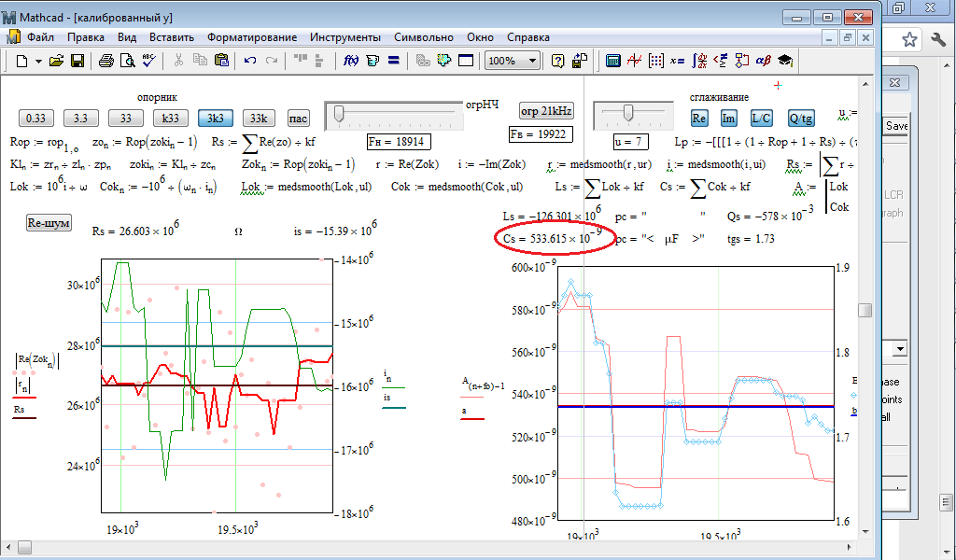Select the 3k3 reference resistor button

[215, 118]
